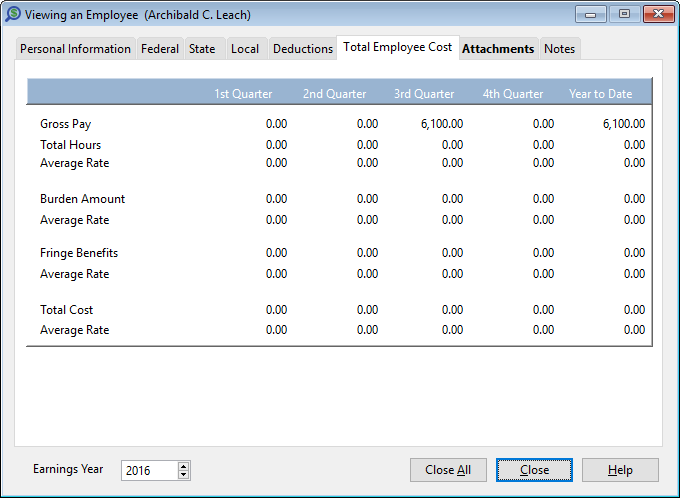Decrease the Earnings Year with down arrow
Screen dimensions: 680x498
coord(183,475)
